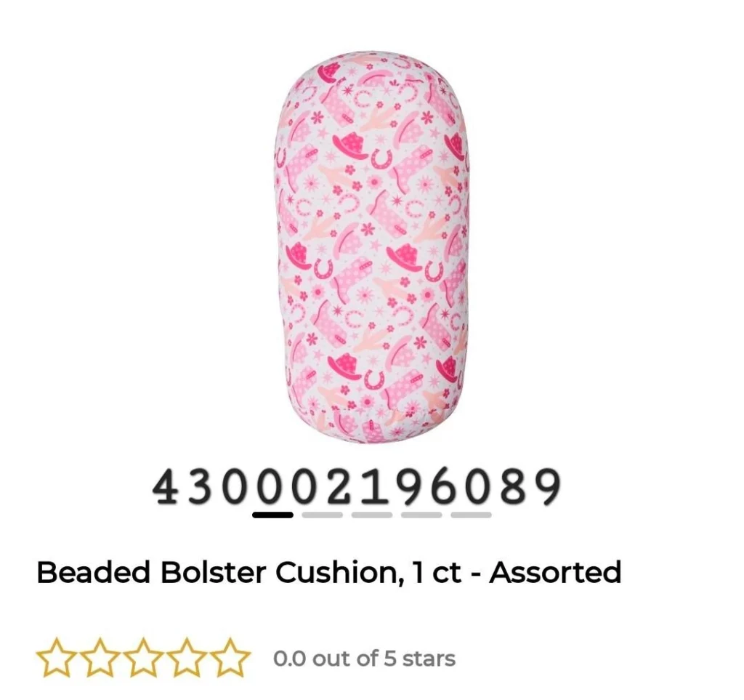
Task: Click the product number 430002196089
Action: pyautogui.click(x=357, y=487)
